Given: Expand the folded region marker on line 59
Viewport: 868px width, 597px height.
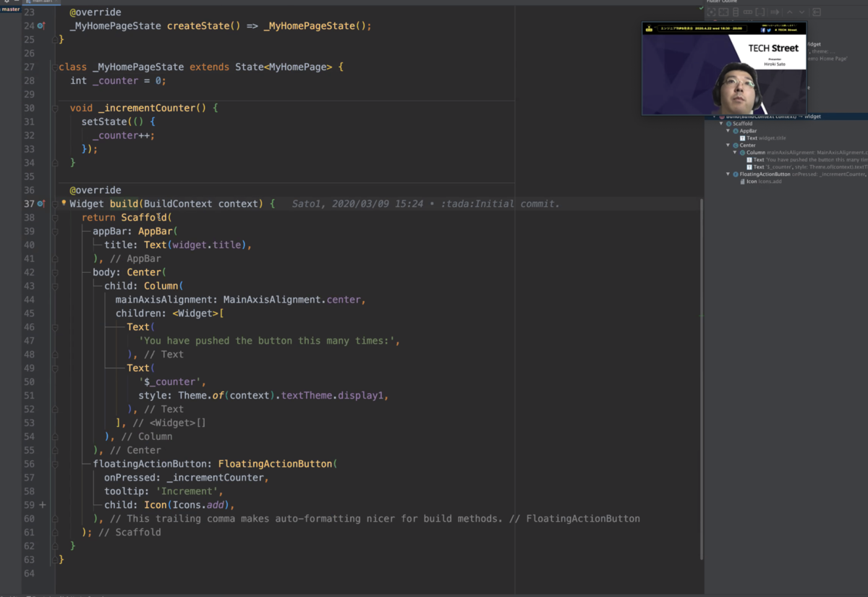Looking at the screenshot, I should (x=42, y=505).
